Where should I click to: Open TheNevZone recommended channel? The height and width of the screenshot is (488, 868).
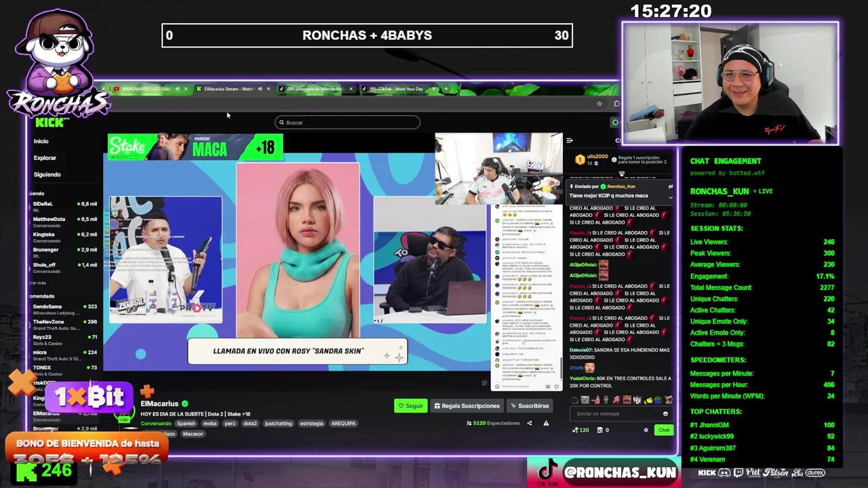tap(64, 325)
